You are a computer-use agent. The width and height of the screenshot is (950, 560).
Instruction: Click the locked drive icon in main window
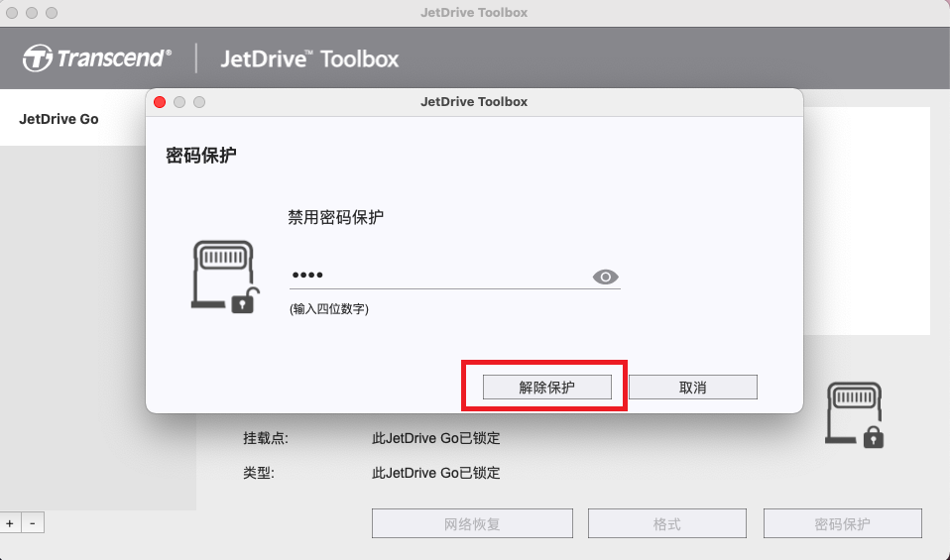click(x=854, y=414)
